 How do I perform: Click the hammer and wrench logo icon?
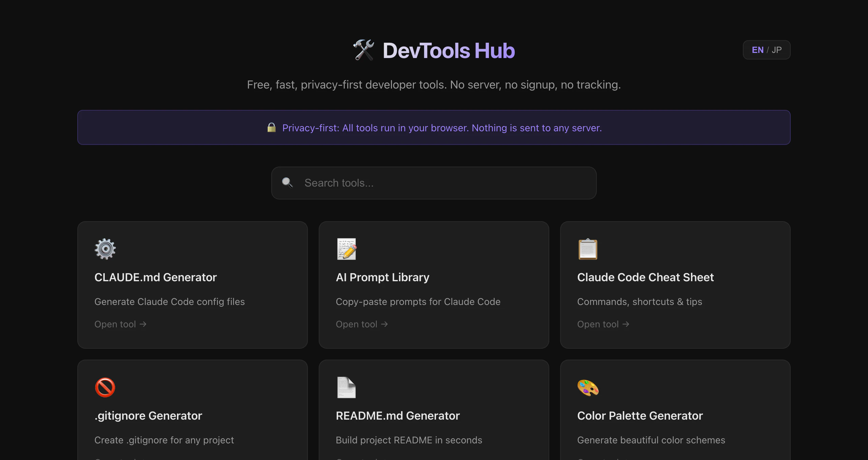click(364, 50)
